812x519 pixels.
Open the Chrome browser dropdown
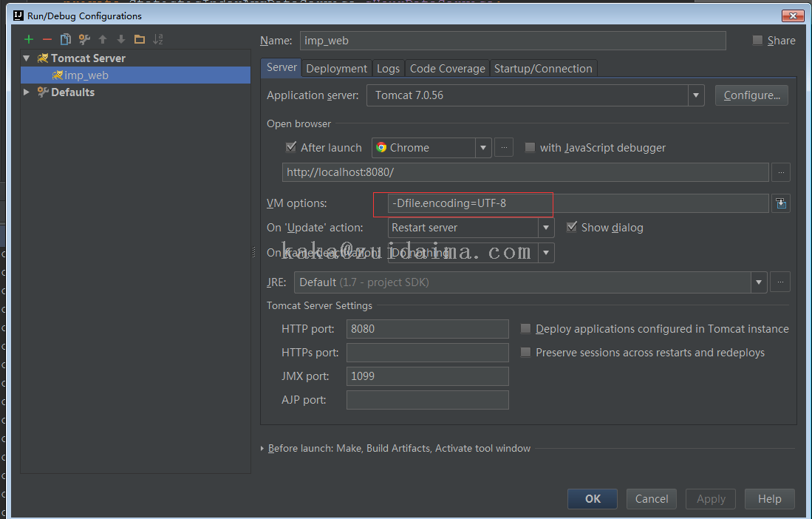pos(482,148)
